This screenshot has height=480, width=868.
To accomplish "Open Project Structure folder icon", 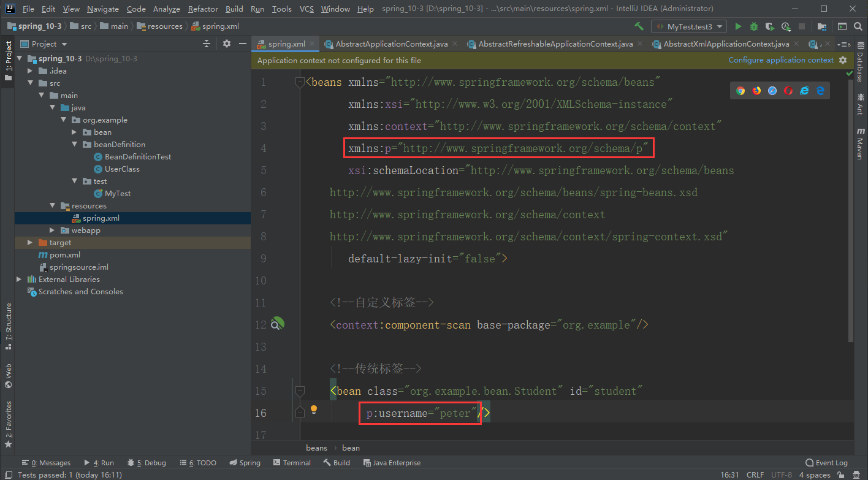I will (x=822, y=26).
